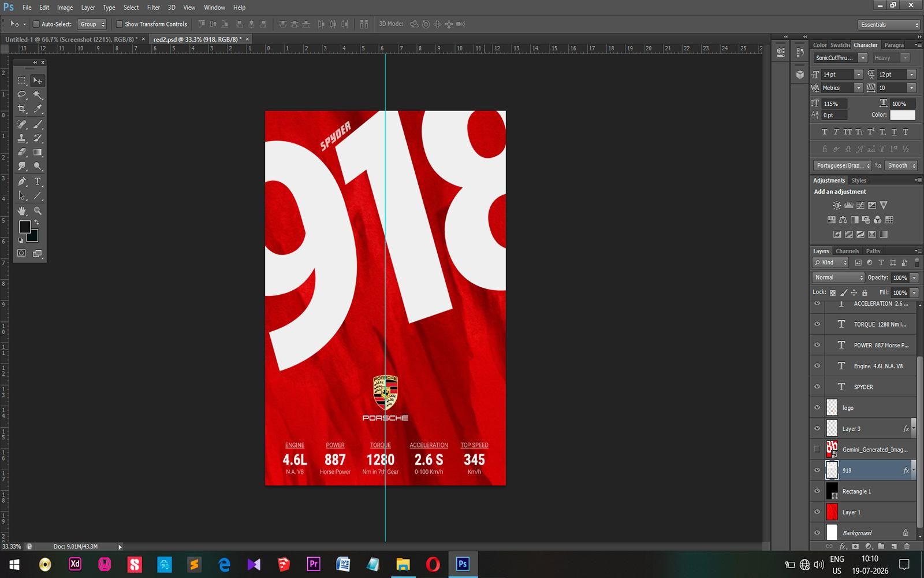Enable the Auto-Select checkbox
The height and width of the screenshot is (578, 924).
point(36,24)
